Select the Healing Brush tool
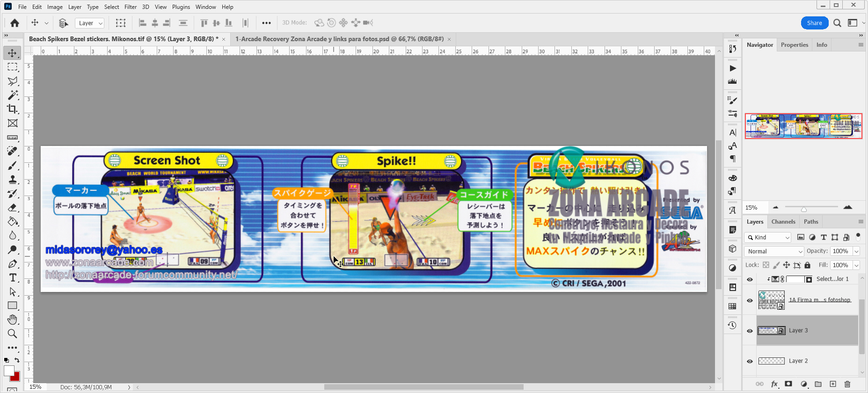This screenshot has width=868, height=393. 13,151
